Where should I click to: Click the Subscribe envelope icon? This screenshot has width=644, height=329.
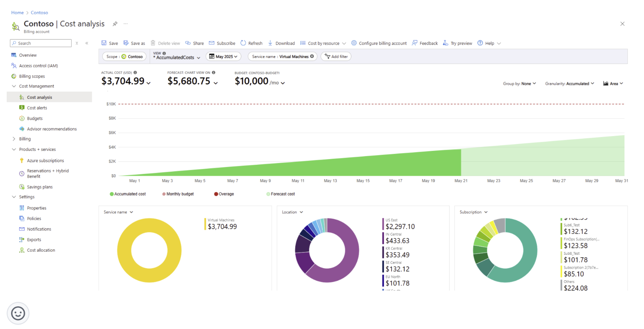(x=212, y=43)
